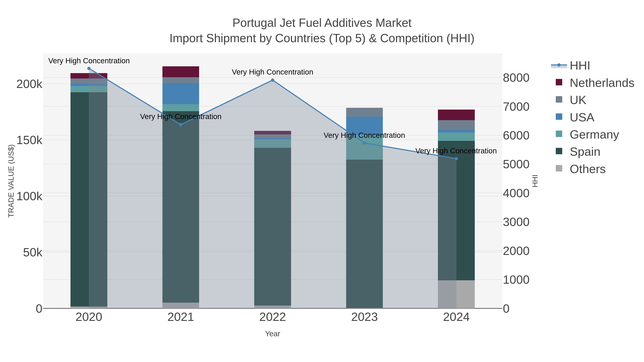The image size is (644, 362).
Task: Click the 50k tick on trade value axis
Action: 33,253
